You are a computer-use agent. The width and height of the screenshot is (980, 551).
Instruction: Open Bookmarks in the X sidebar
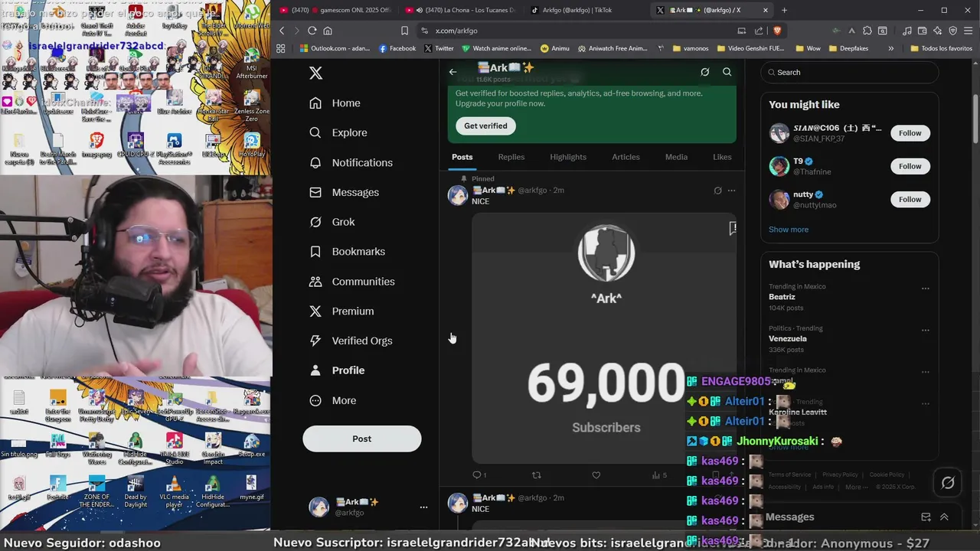pos(347,252)
